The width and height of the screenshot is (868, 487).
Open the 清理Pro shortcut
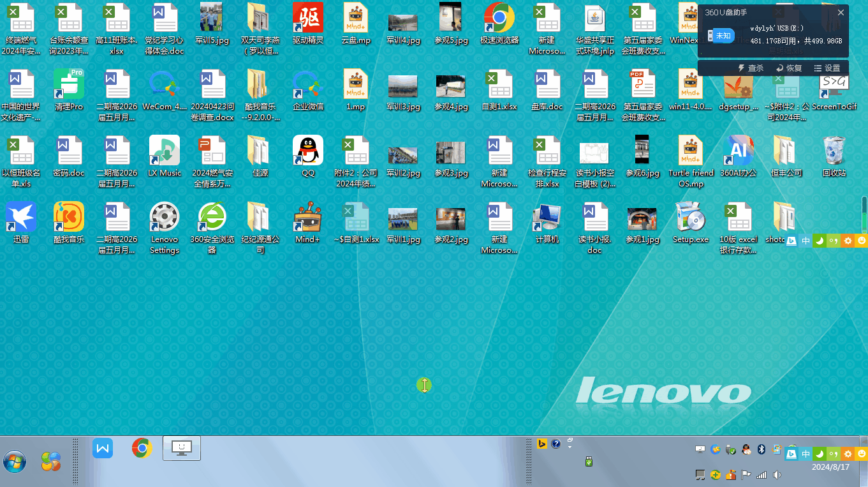pos(69,90)
